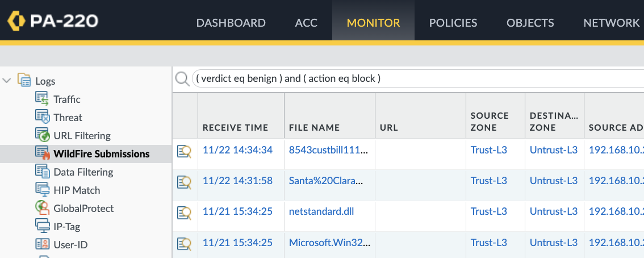Open details for Santa%20Clara log entry
Screen dimensions: 644x258
click(x=185, y=181)
